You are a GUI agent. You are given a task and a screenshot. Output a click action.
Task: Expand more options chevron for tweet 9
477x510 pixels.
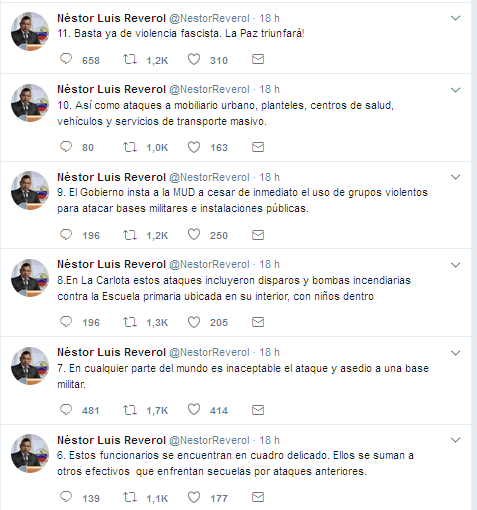455,177
